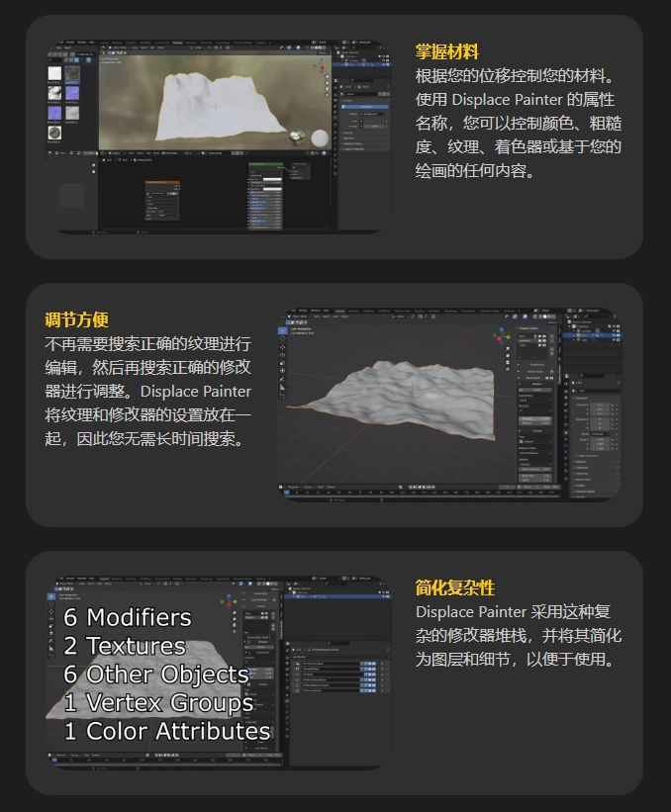Click the HDRI preview sphere in 掌握材料 viewport
This screenshot has width=671, height=812.
[x=298, y=137]
